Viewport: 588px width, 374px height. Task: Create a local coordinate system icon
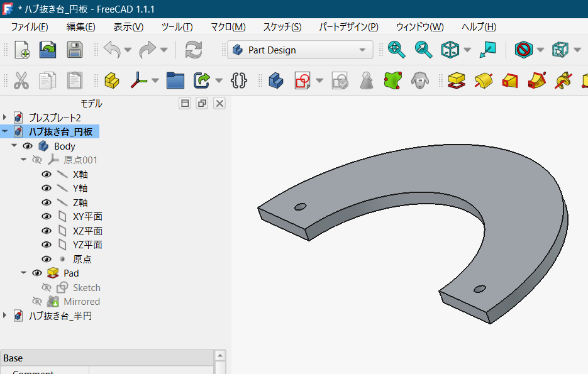(139, 80)
